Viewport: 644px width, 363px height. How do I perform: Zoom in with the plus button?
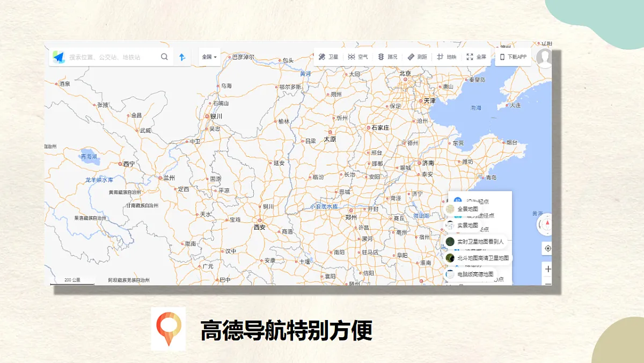click(x=547, y=269)
